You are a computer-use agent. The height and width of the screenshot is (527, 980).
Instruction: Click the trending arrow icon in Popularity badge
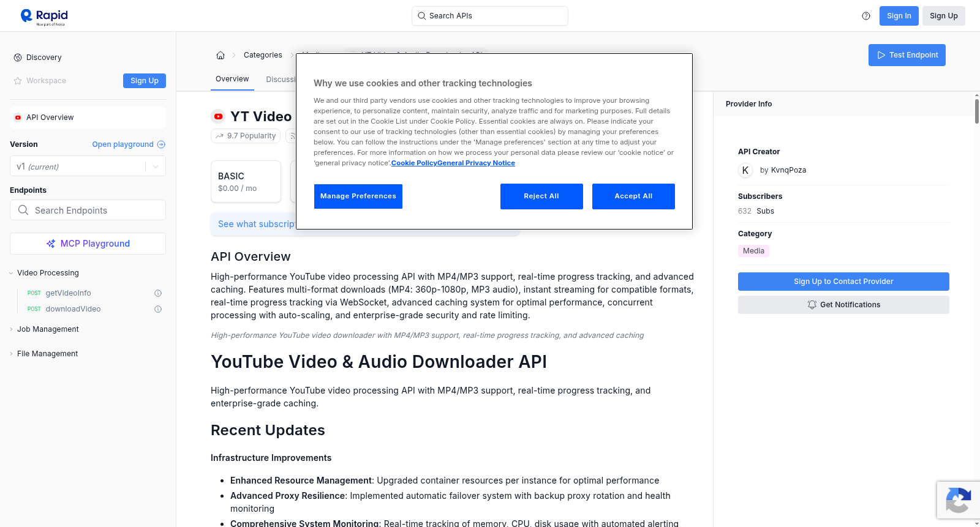(x=219, y=136)
